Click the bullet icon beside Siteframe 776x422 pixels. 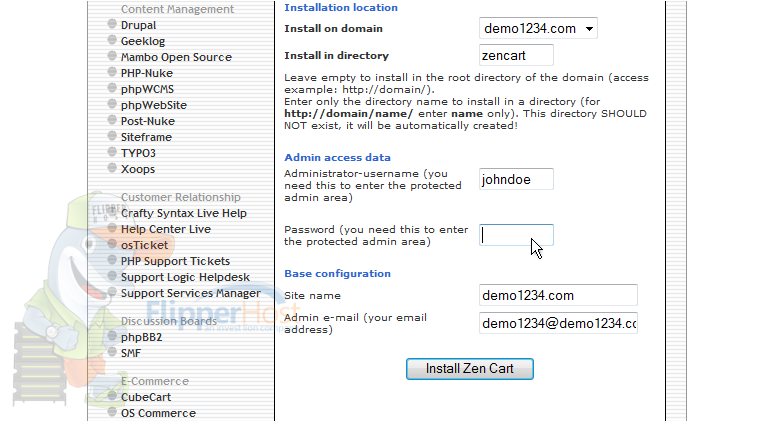point(112,136)
